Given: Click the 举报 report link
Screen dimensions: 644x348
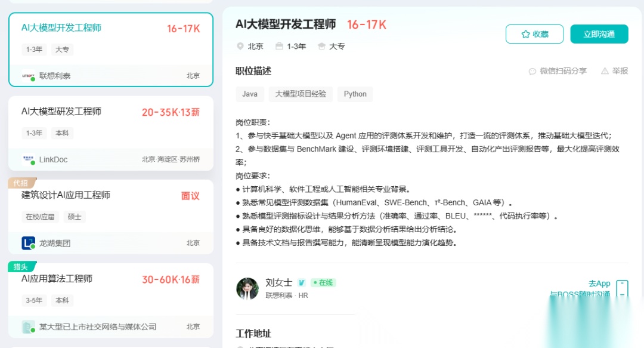Looking at the screenshot, I should pos(614,71).
